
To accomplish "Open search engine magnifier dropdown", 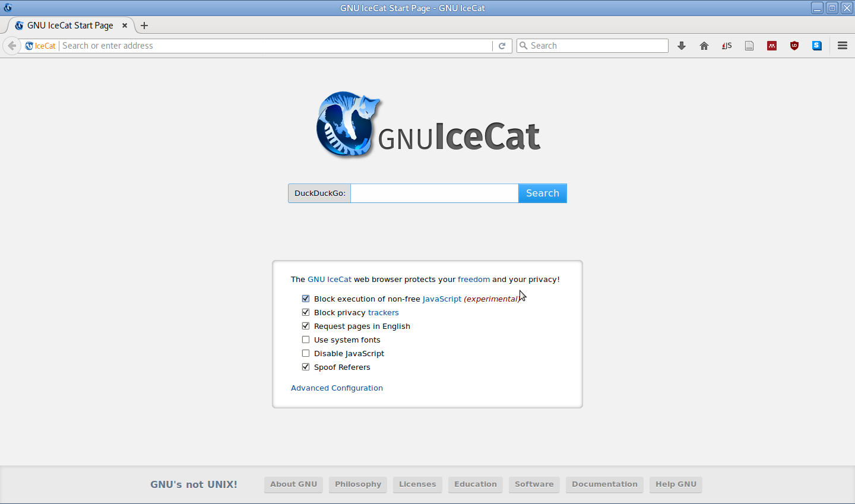I will tap(523, 46).
